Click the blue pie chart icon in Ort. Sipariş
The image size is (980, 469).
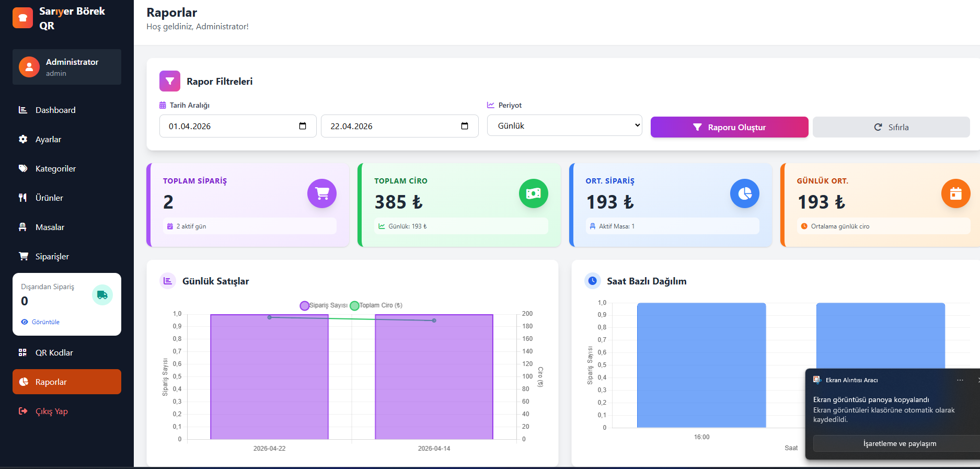click(744, 193)
